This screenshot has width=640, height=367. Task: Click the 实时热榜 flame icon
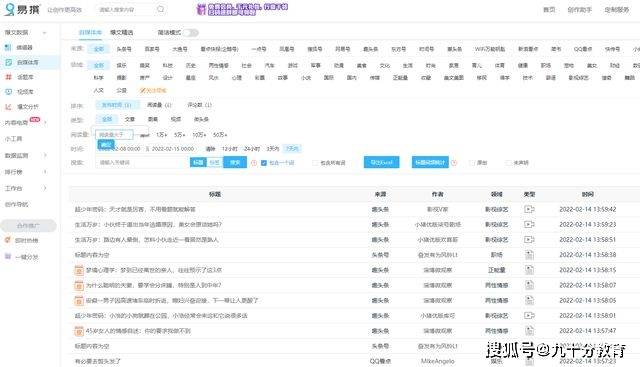click(x=7, y=240)
